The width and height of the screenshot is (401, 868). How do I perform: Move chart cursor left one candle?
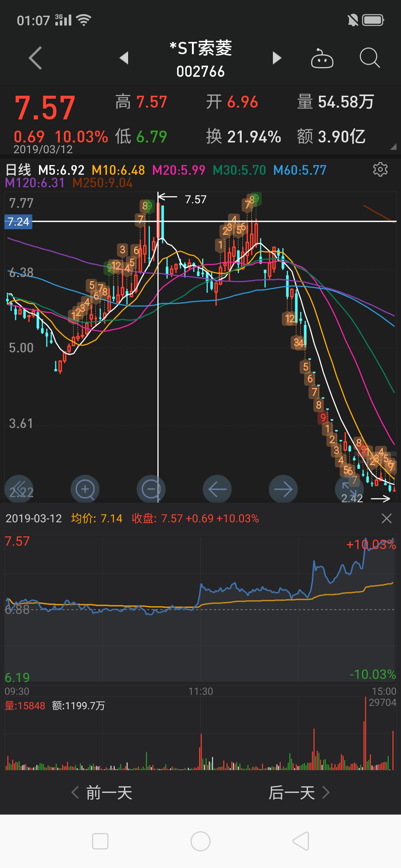pos(217,489)
